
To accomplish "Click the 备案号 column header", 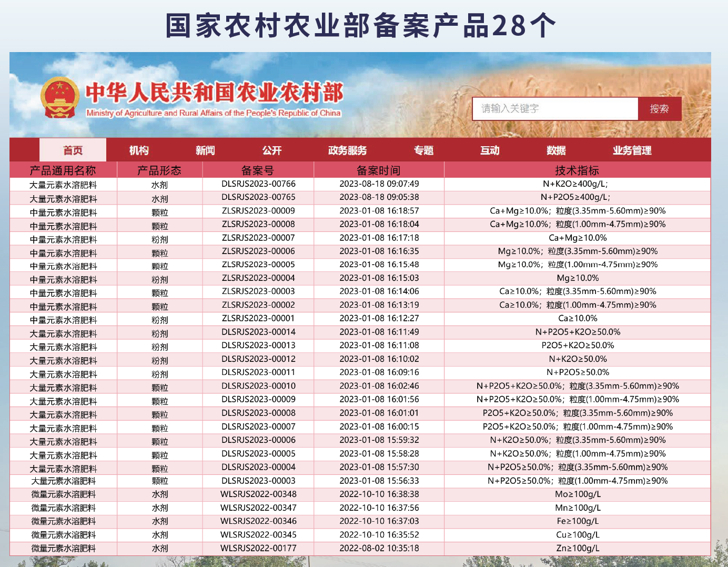I will tap(258, 170).
